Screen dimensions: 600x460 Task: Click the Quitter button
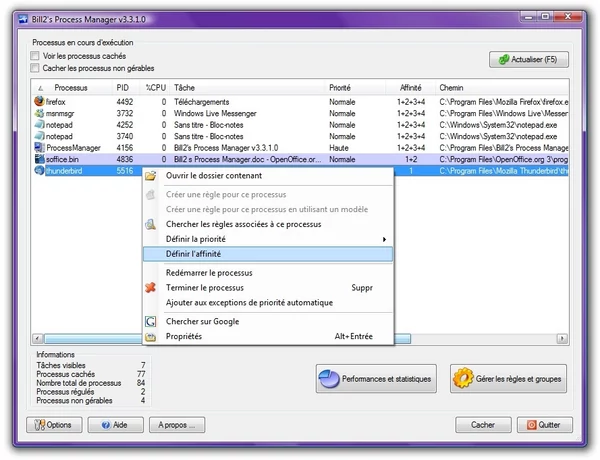point(545,425)
